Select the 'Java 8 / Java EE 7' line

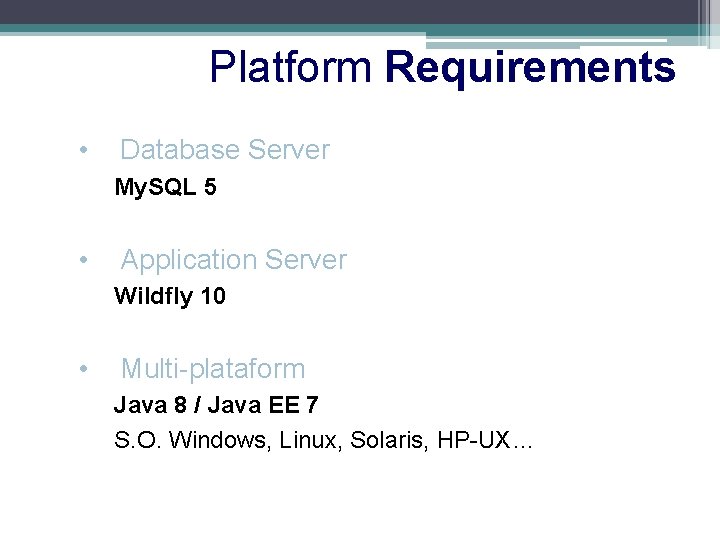(216, 405)
